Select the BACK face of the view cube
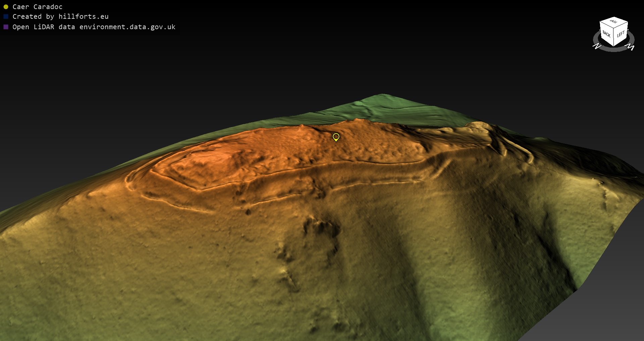The image size is (644, 341). [606, 34]
